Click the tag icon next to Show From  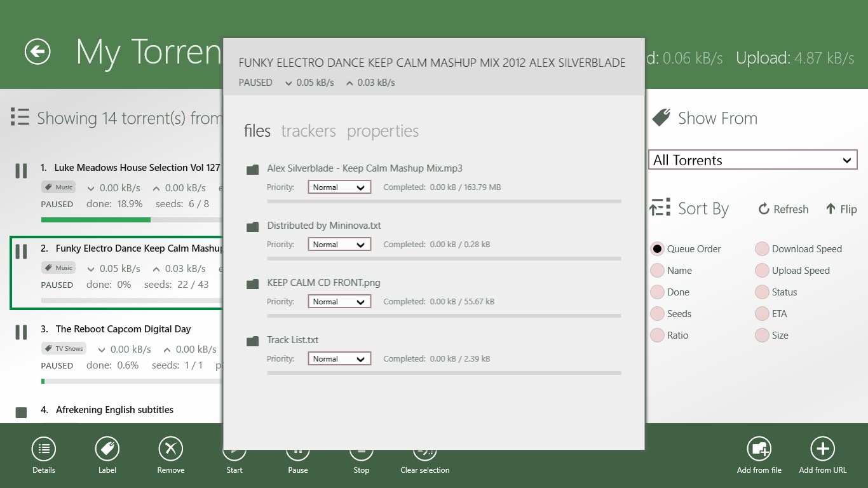click(661, 118)
